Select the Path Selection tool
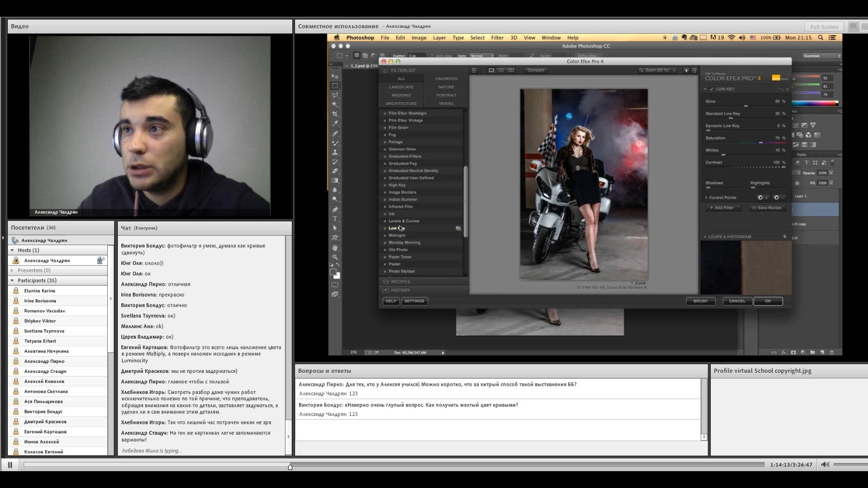Screen dimensions: 868x488 (335, 228)
